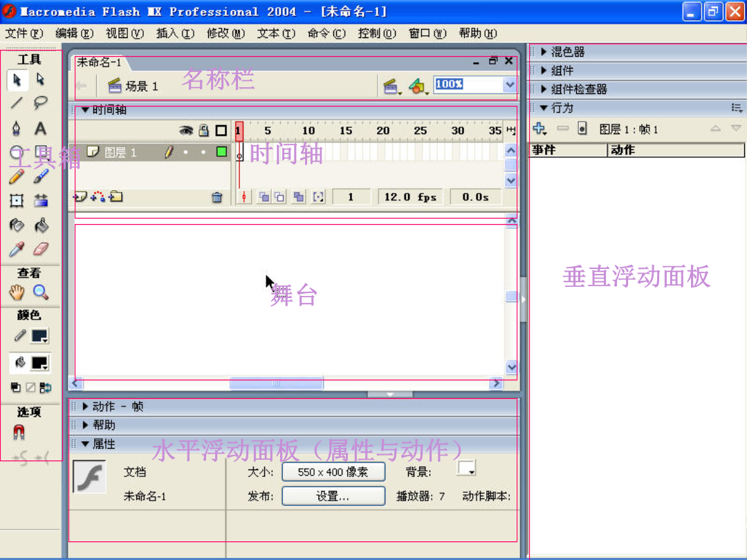Open the 编辑 menu
This screenshot has height=560, width=747.
74,33
